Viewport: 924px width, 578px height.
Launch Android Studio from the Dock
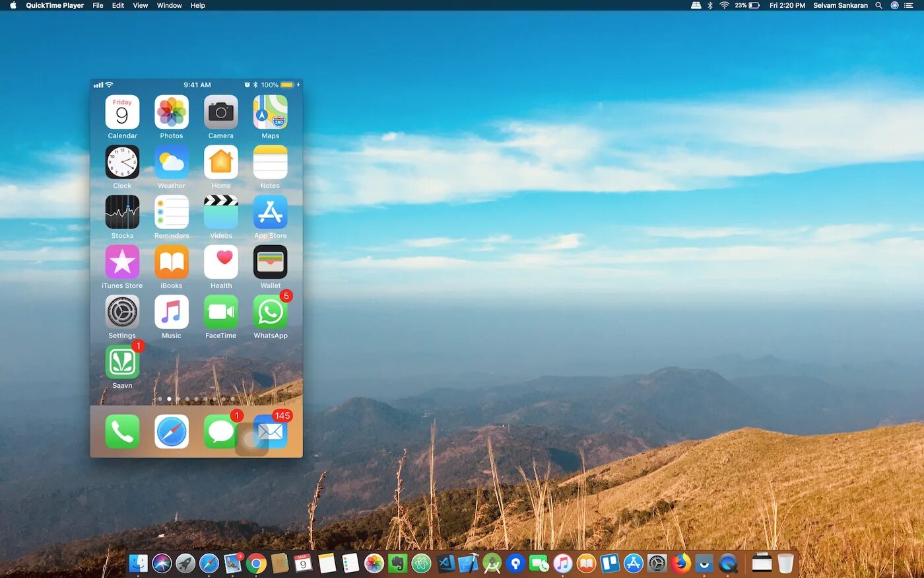(x=492, y=563)
